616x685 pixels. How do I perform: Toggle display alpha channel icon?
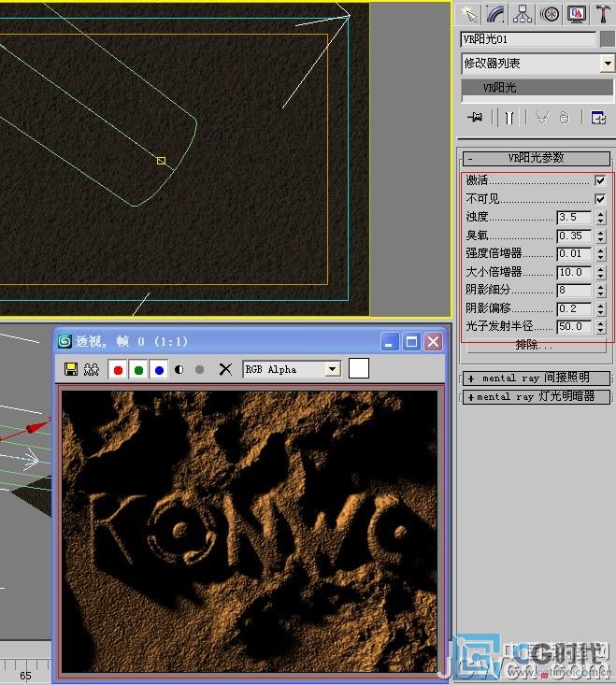pyautogui.click(x=179, y=369)
